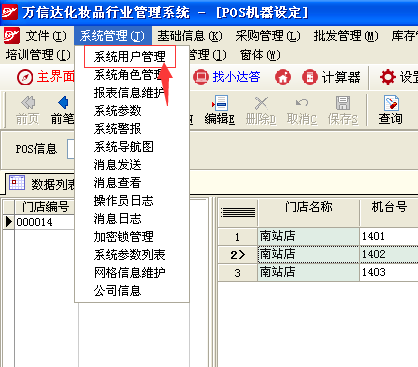Viewport: 418px width, 367px height.
Task: Click the 主界面 compass icon
Action: point(25,77)
